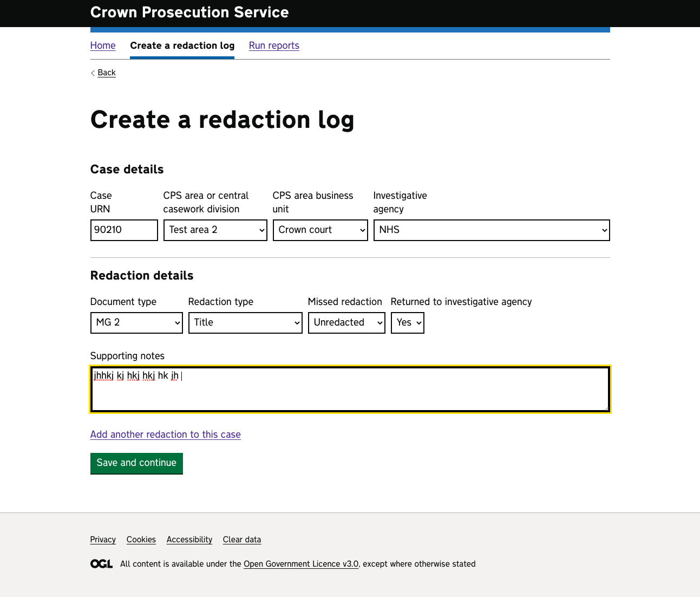Open the Open Government Licence v3.0 link
This screenshot has width=700, height=597.
coord(301,564)
